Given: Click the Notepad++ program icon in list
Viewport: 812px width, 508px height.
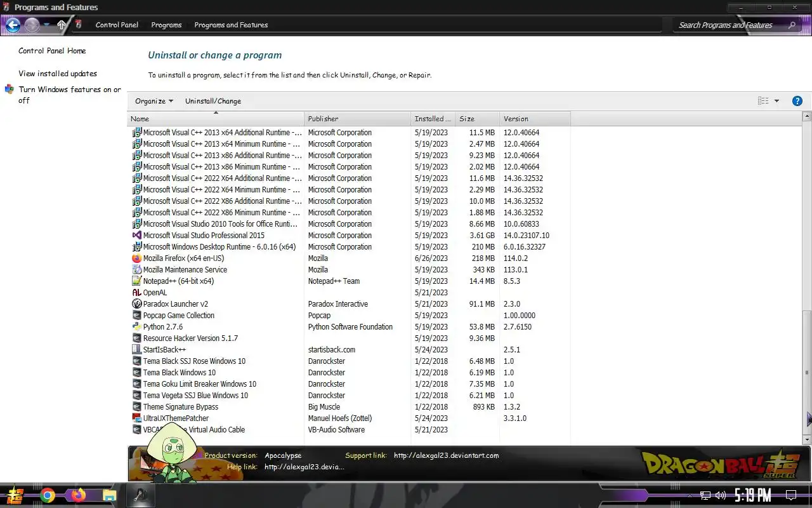Looking at the screenshot, I should coord(136,281).
